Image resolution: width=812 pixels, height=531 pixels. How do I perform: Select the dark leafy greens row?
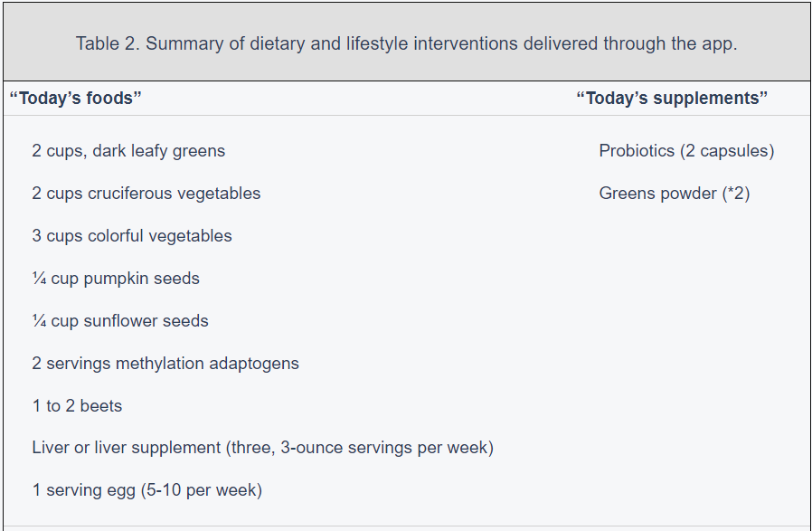pos(128,151)
